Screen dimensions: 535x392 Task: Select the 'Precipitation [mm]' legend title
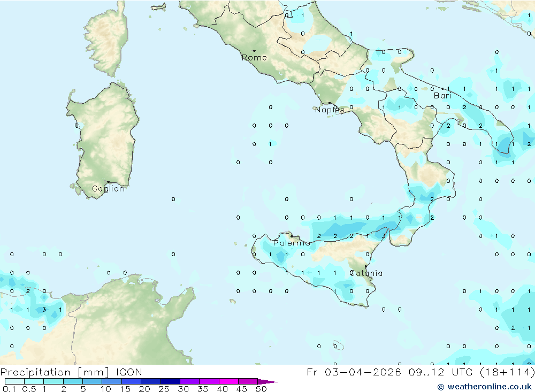pos(55,372)
